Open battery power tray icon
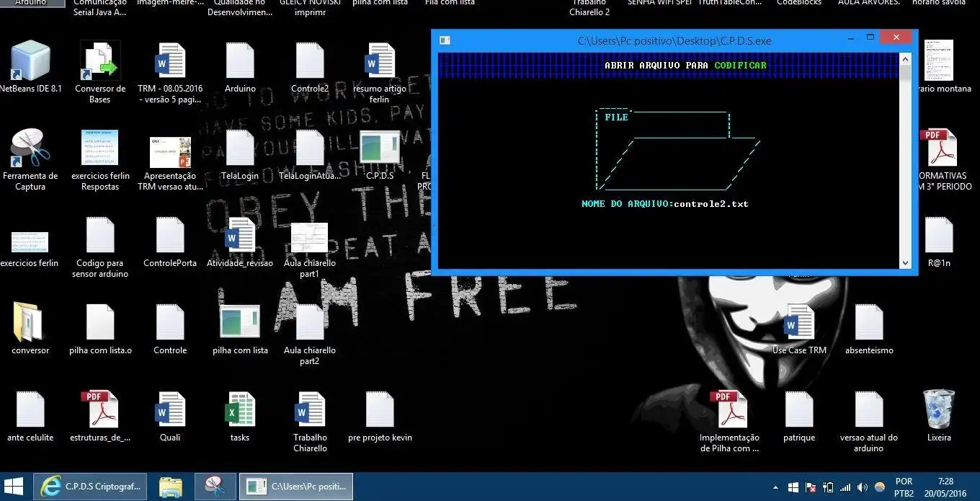The image size is (980, 501). [828, 488]
